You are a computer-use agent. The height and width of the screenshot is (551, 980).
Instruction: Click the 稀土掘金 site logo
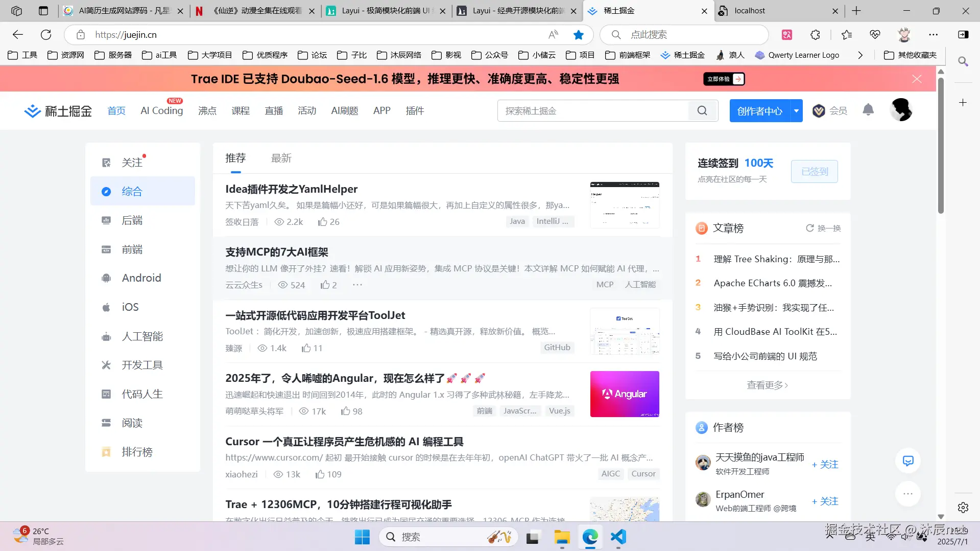point(57,110)
